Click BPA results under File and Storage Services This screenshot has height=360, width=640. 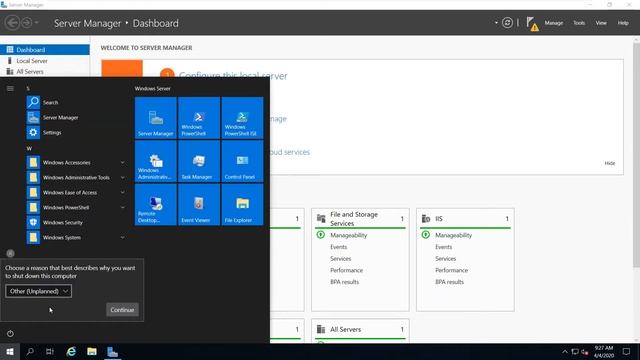[344, 282]
